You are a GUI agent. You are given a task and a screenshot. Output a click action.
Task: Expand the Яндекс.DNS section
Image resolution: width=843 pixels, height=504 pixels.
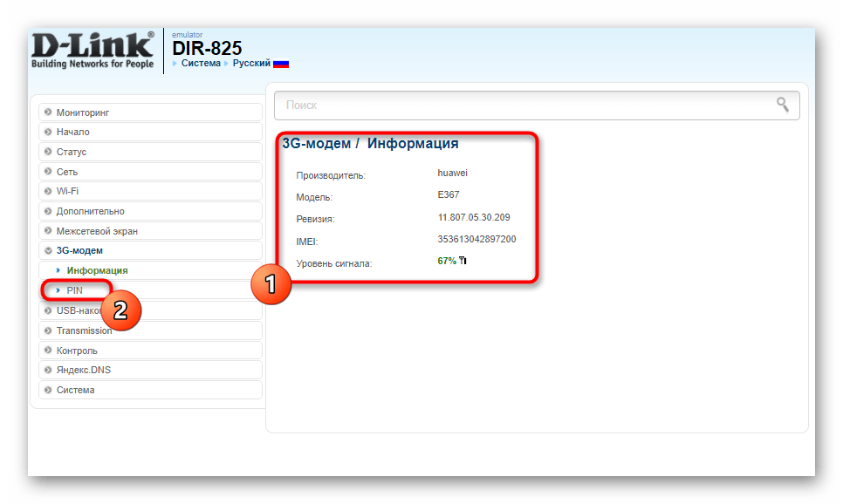(84, 370)
